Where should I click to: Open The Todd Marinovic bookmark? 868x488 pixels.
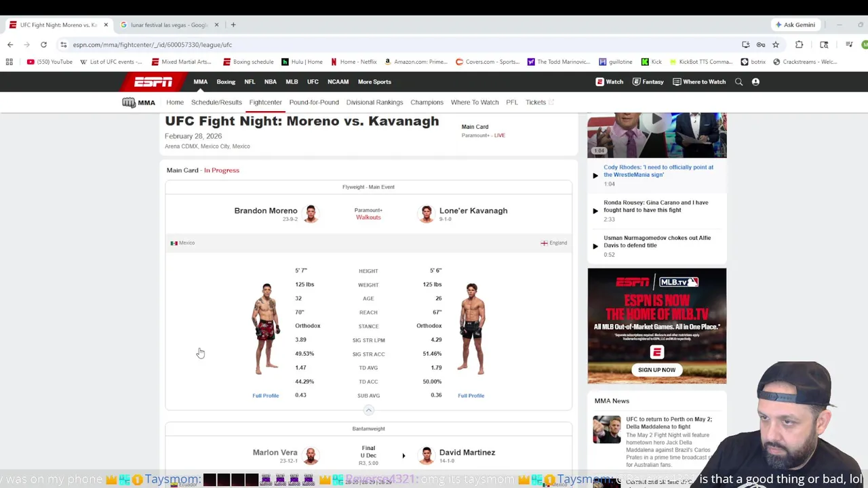pyautogui.click(x=559, y=62)
